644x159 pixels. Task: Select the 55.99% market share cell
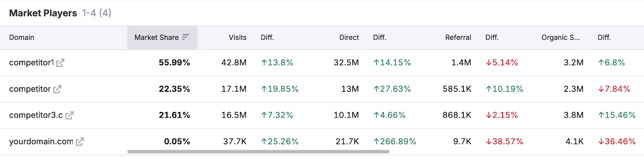pos(174,62)
